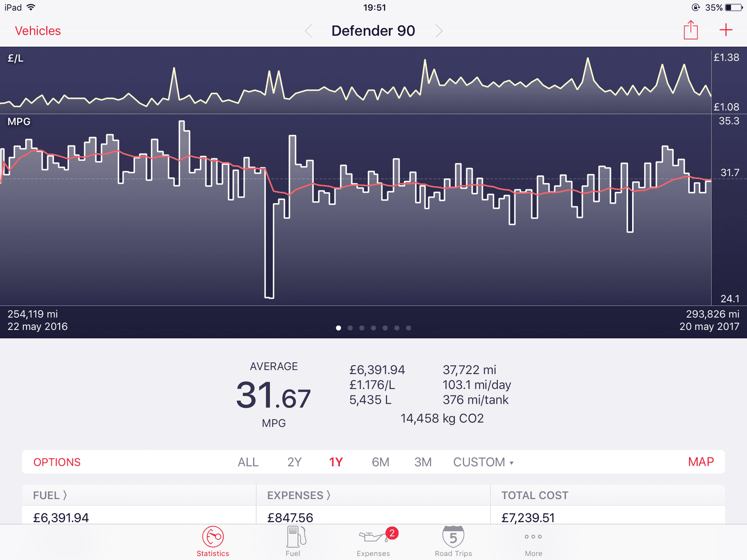Select the first chart page dot

point(338,328)
